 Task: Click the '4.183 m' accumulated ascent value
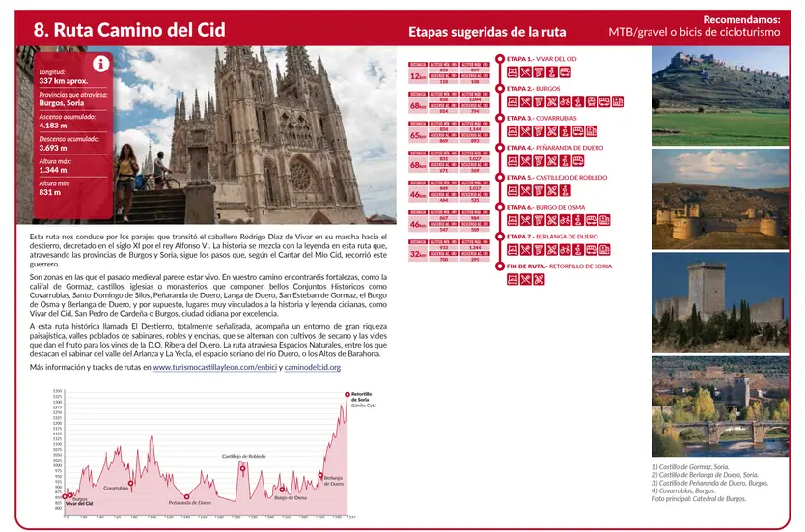pos(53,126)
